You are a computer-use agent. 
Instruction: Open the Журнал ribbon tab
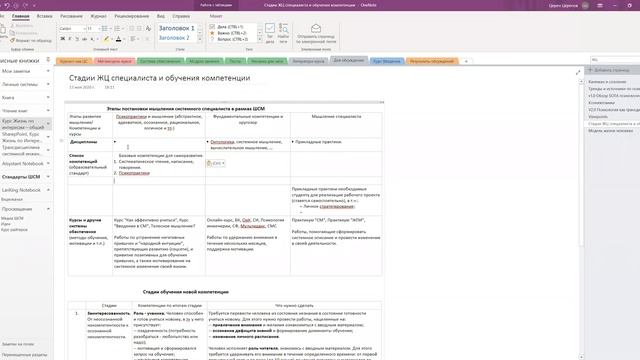98,16
